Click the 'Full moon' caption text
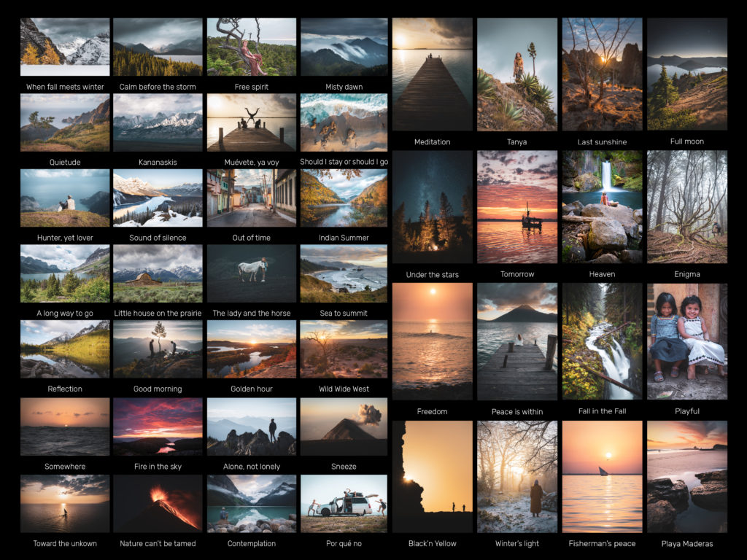747x560 pixels. (687, 141)
